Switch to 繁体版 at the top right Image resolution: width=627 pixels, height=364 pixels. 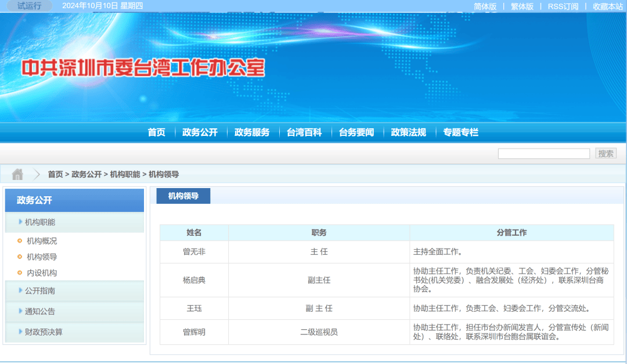(522, 6)
